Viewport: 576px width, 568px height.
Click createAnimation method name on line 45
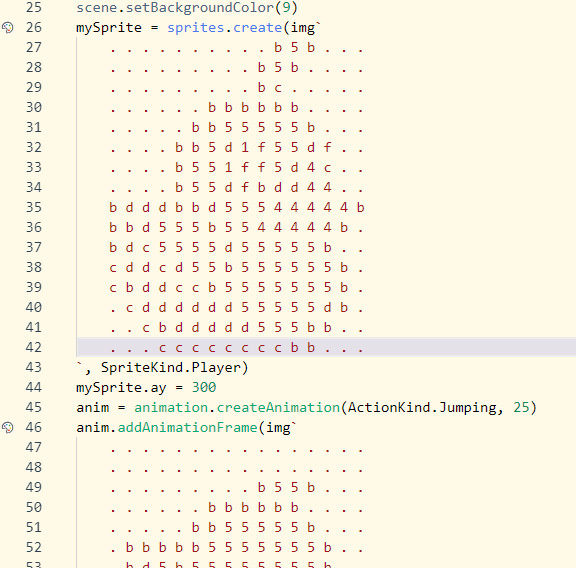tap(278, 407)
